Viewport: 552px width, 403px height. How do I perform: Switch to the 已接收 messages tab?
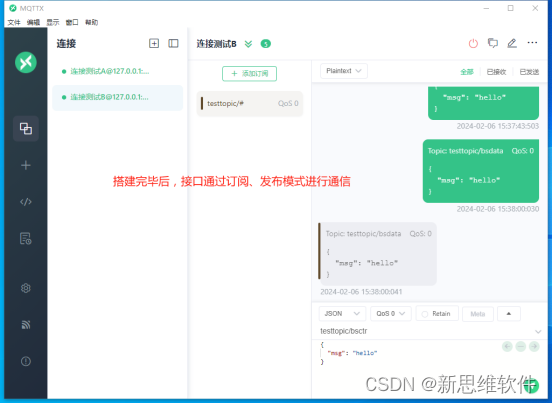(x=496, y=72)
